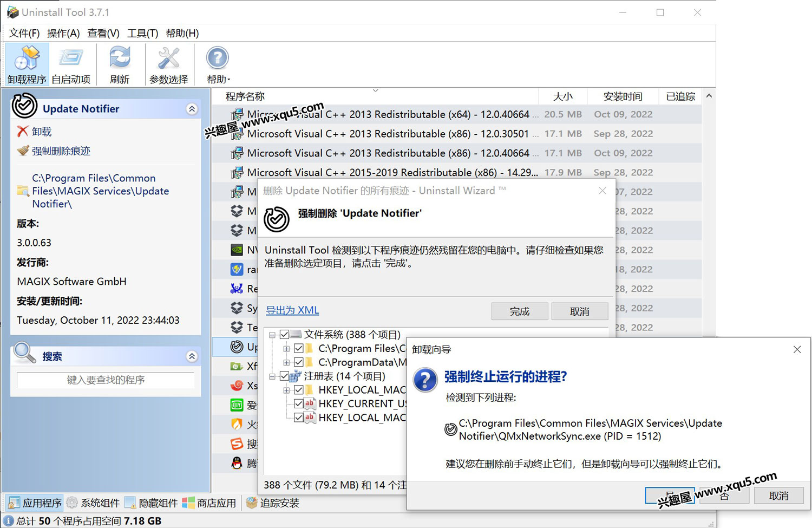Image resolution: width=812 pixels, height=528 pixels.
Task: Click the Update Notifier icon in program list
Action: point(237,347)
